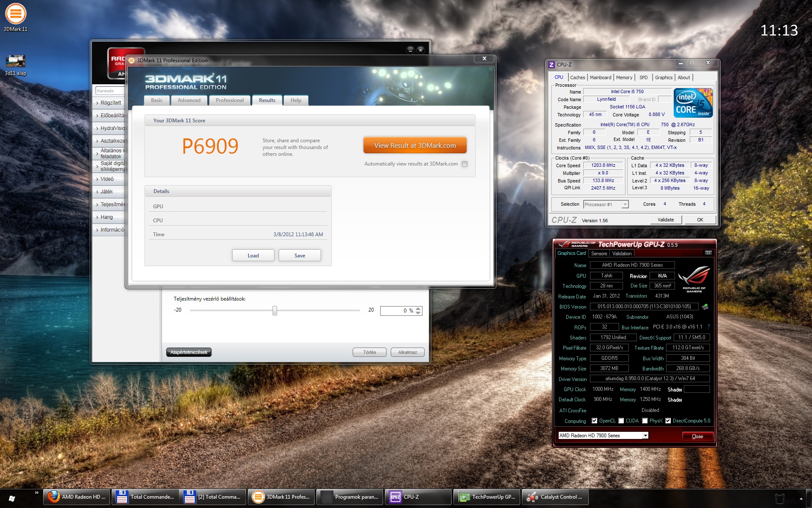
Task: Open the Help tab in 3DMark
Action: click(x=296, y=100)
